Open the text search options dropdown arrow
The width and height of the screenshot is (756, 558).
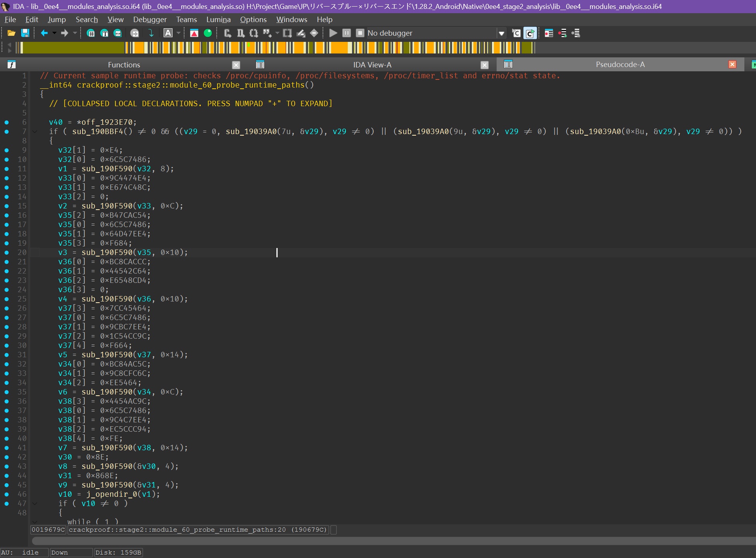pos(178,33)
